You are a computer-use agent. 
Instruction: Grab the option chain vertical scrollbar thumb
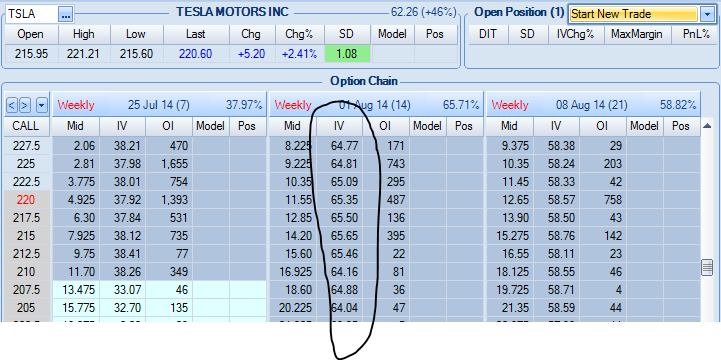point(707,268)
